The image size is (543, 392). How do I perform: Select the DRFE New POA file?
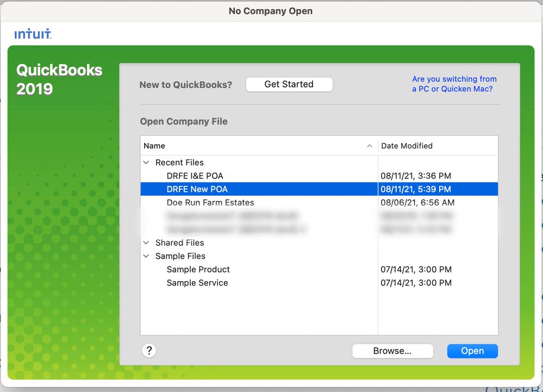[197, 189]
